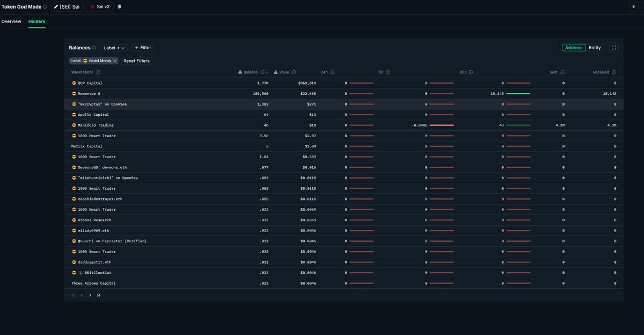
Task: Open DevmonsGG: devmons.eth wallet
Action: 103,167
